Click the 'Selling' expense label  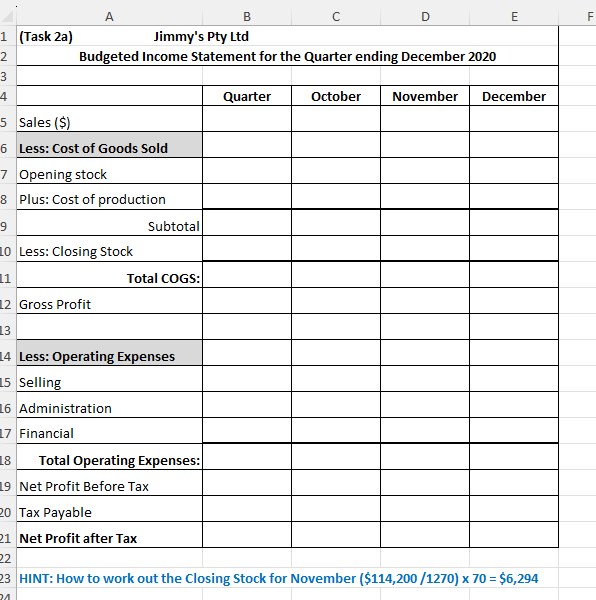click(x=40, y=382)
